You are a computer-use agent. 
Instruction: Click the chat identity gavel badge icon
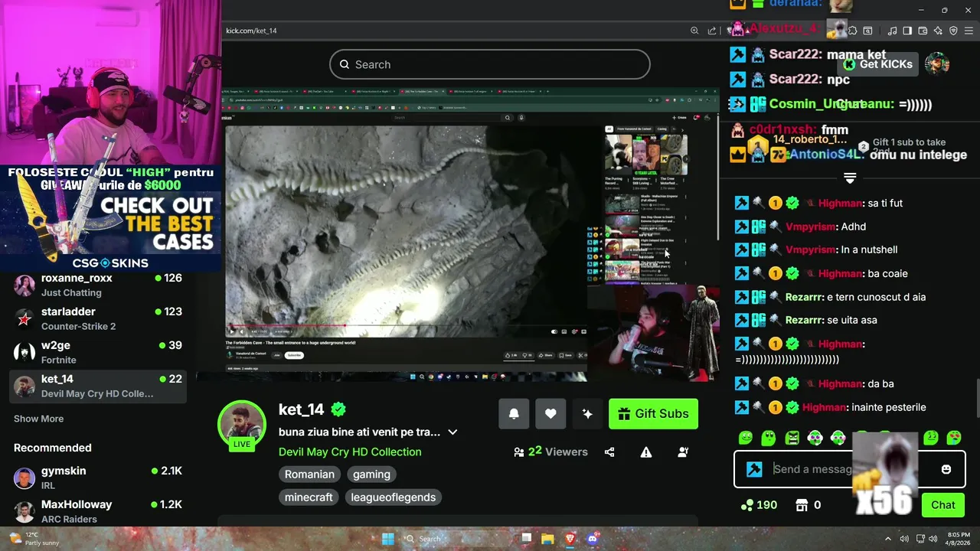(x=754, y=469)
